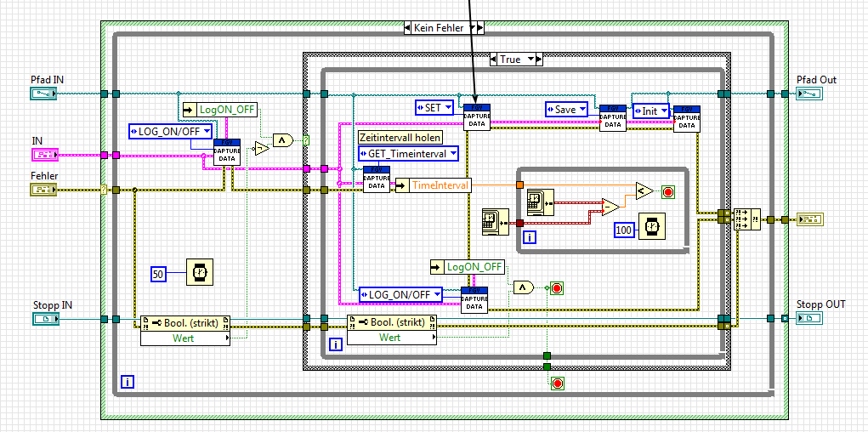868x432 pixels.
Task: Click the Wait timer icon beside constant 50
Action: pyautogui.click(x=199, y=272)
